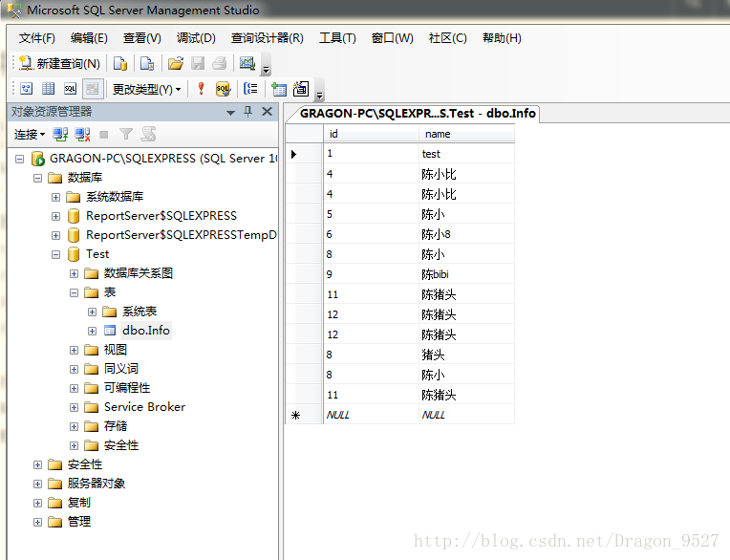Open the 窗口(W) menu
Image resolution: width=730 pixels, height=560 pixels.
(x=393, y=38)
